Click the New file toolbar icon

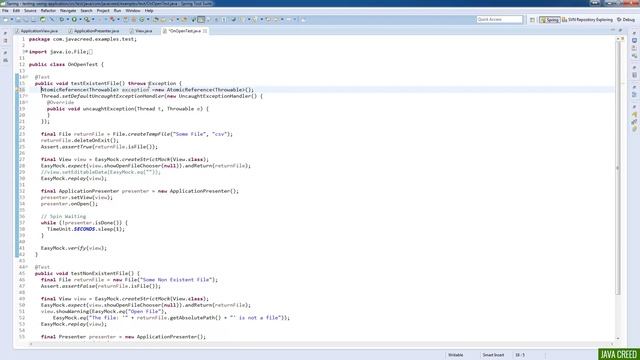click(6, 19)
